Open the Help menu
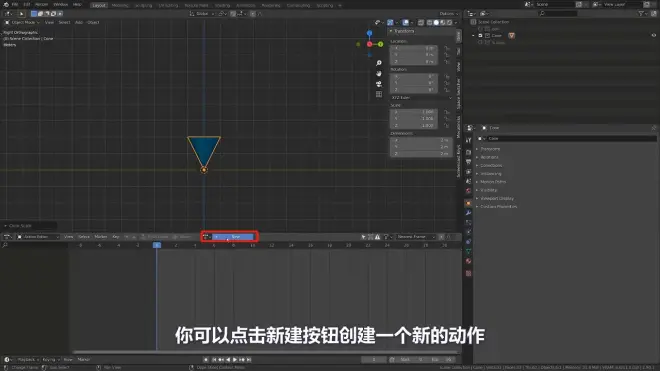The height and width of the screenshot is (371, 660). pyautogui.click(x=77, y=5)
